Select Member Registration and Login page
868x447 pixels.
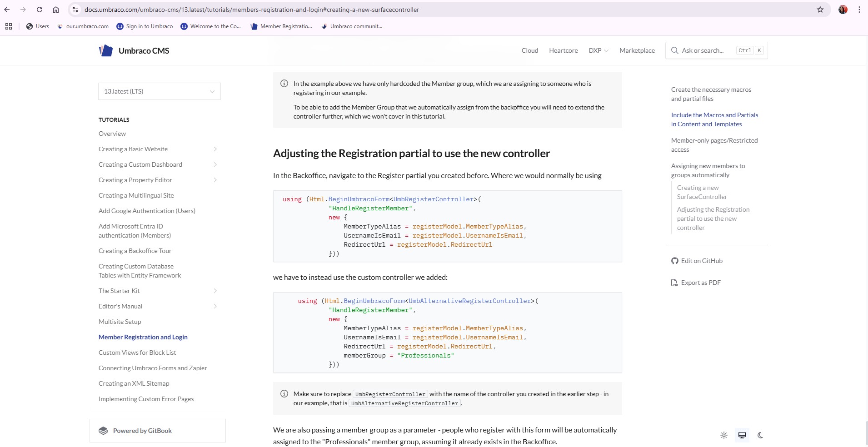pos(143,337)
